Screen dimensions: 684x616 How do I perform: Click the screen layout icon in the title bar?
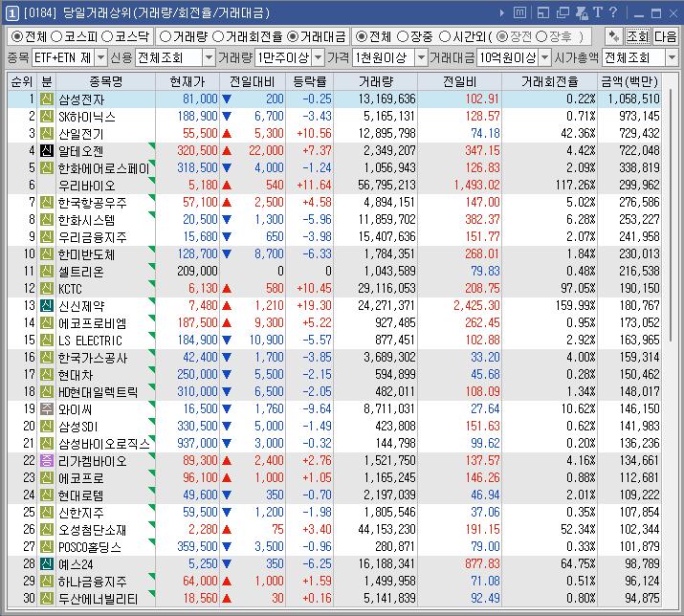543,12
